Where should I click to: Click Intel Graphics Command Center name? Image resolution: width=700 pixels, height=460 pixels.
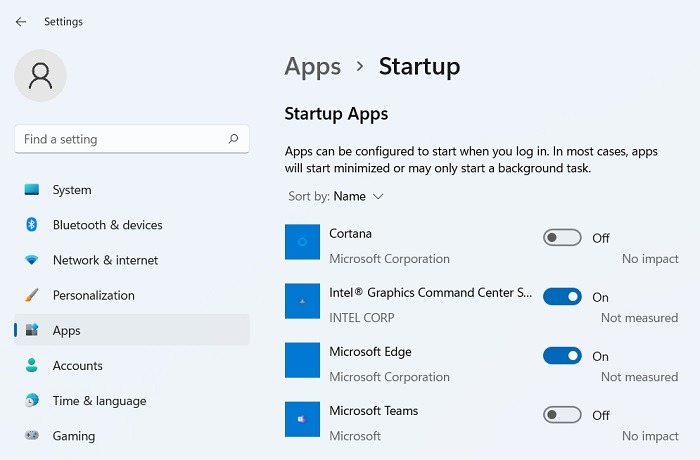[x=431, y=293]
